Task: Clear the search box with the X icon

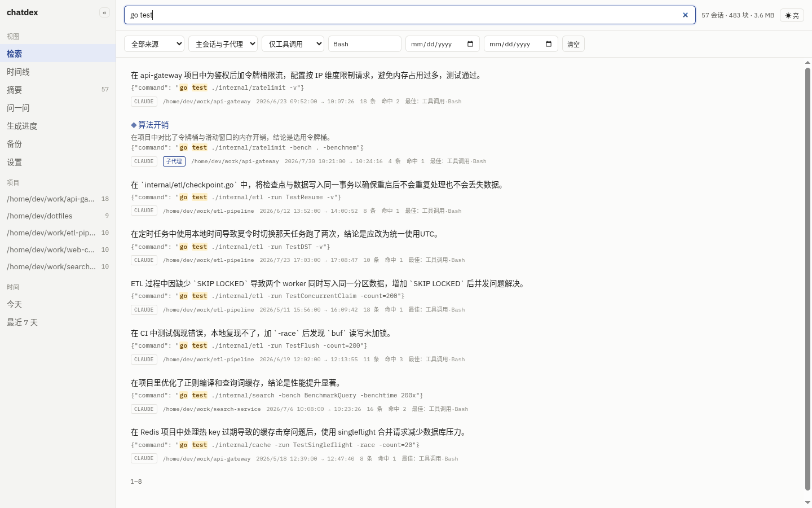Action: 685,15
